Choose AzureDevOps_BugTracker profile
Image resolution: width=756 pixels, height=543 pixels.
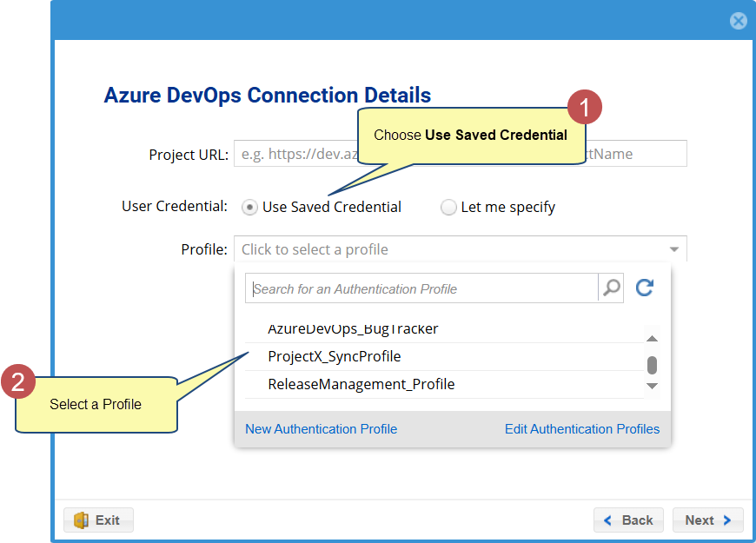[353, 329]
